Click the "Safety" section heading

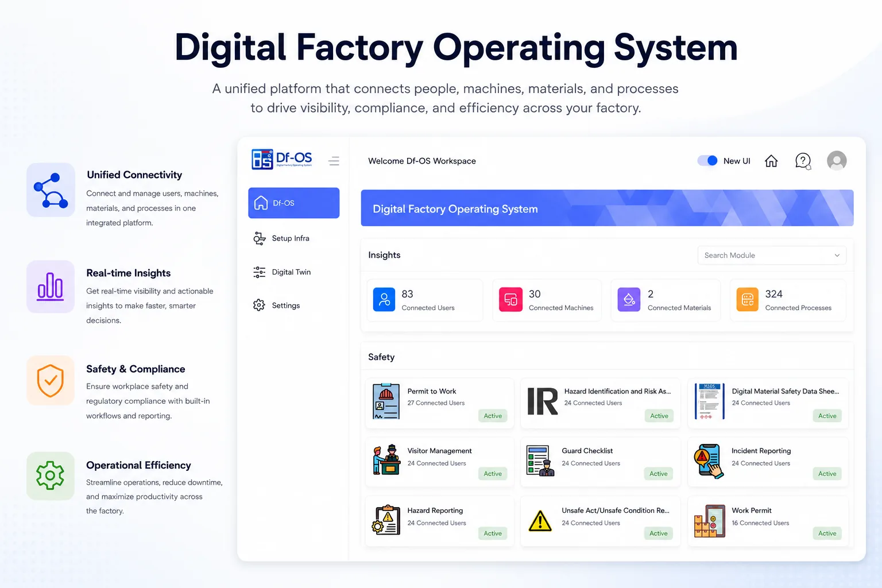pyautogui.click(x=381, y=357)
